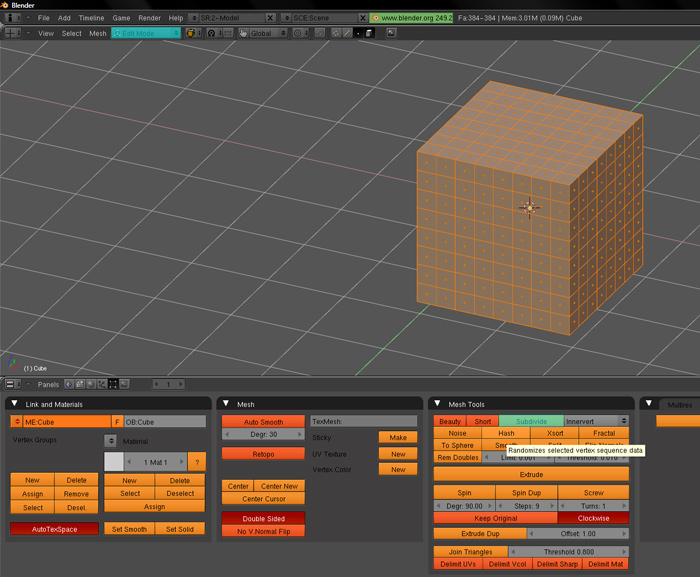
Task: Open the Edit Mode dropdown
Action: (146, 33)
